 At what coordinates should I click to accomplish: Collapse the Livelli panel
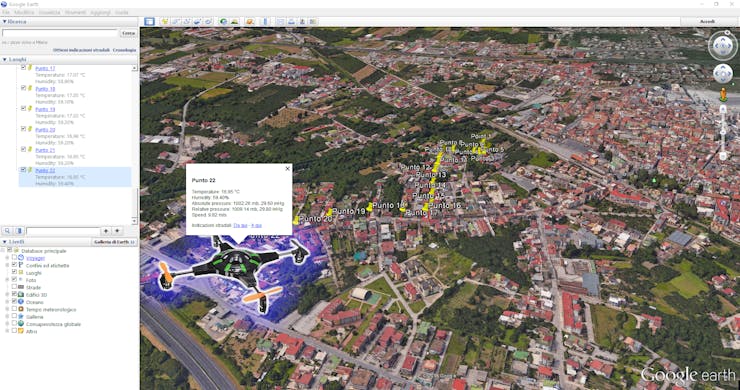click(5, 242)
